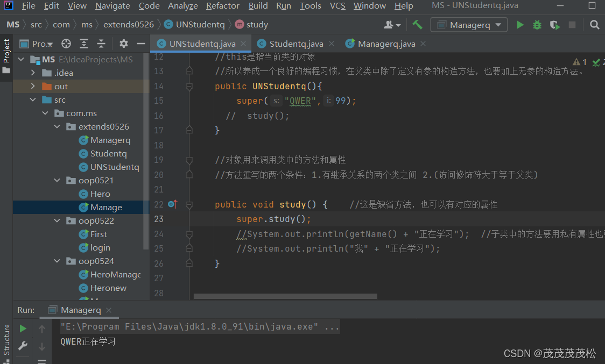605x364 pixels.
Task: Run with coverage shield icon
Action: 555,25
